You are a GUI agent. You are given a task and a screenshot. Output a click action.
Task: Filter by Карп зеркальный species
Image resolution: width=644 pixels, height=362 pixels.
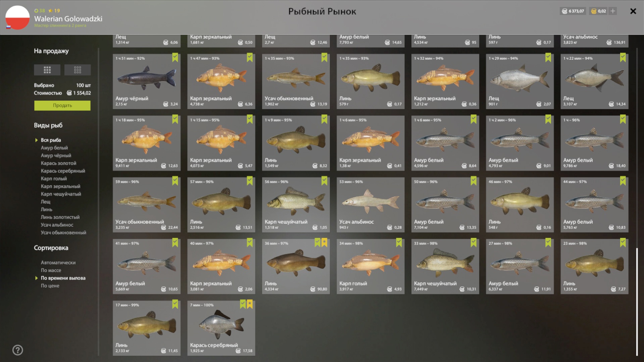(x=60, y=186)
